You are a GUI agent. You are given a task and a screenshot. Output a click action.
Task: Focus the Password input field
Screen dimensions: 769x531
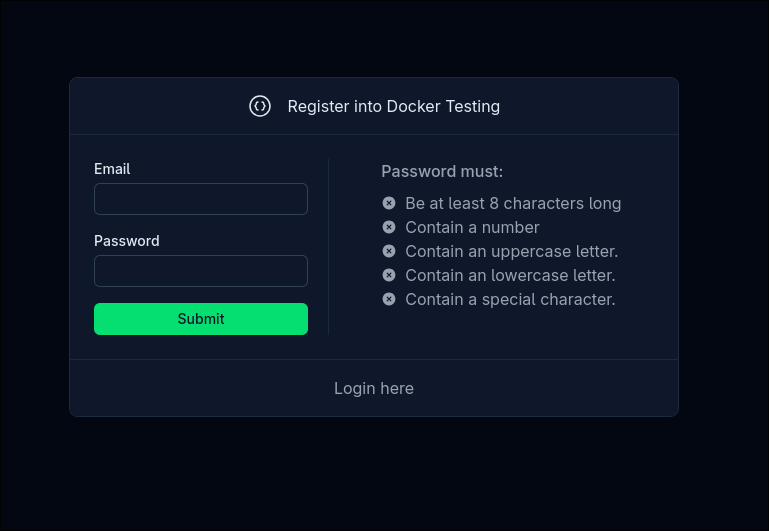(x=200, y=271)
